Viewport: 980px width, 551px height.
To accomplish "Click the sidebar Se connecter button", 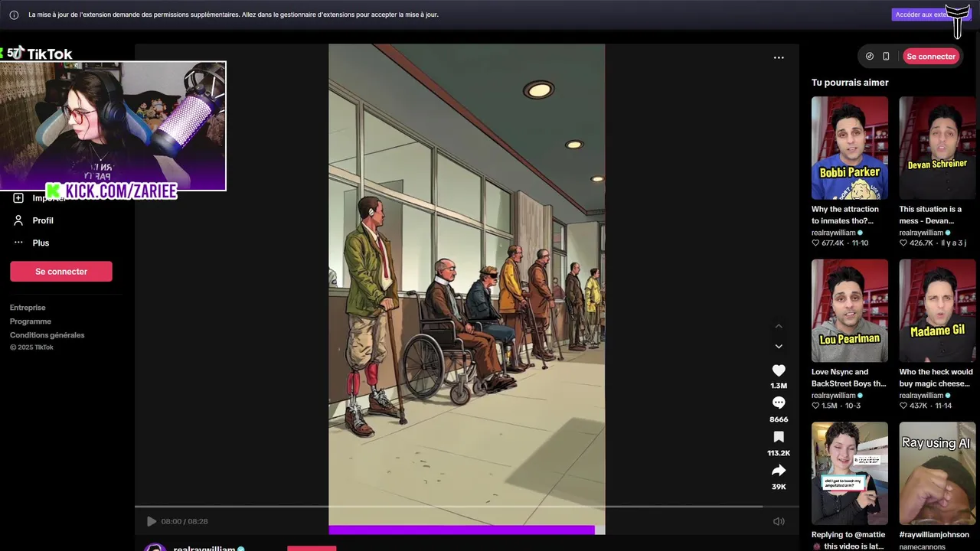I will click(x=61, y=272).
